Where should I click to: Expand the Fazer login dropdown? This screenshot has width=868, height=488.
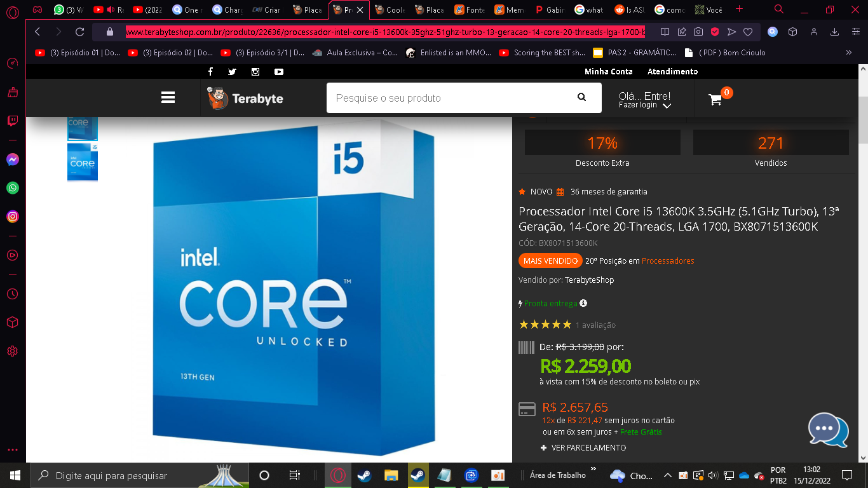click(667, 106)
